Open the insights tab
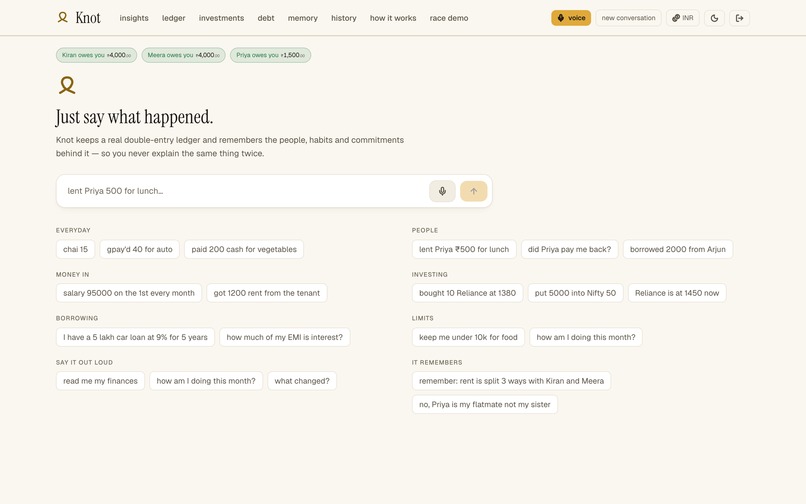Image resolution: width=806 pixels, height=504 pixels. [134, 18]
